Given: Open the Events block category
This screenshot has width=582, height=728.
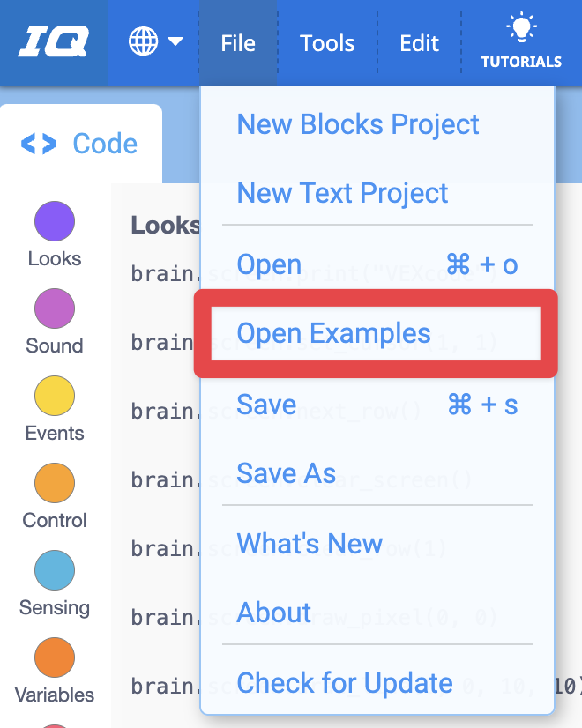Looking at the screenshot, I should coord(54,396).
